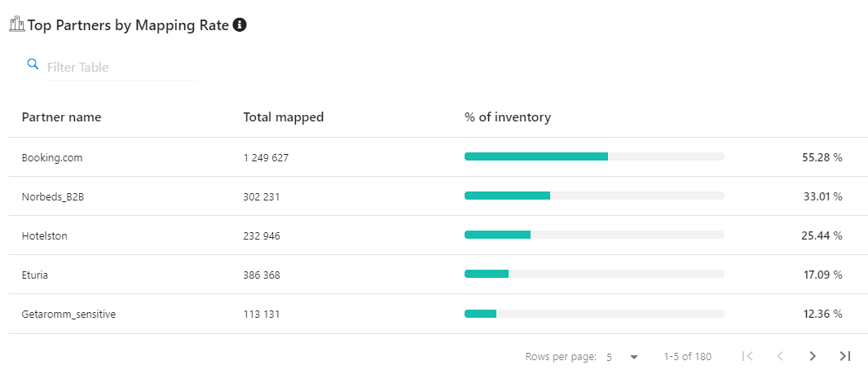Click the Booking.com inventory progress bar

point(594,156)
